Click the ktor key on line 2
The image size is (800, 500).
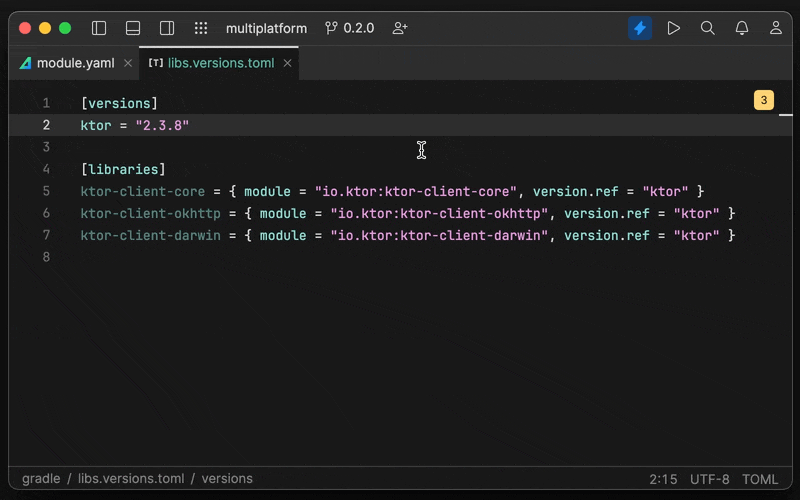coord(96,126)
